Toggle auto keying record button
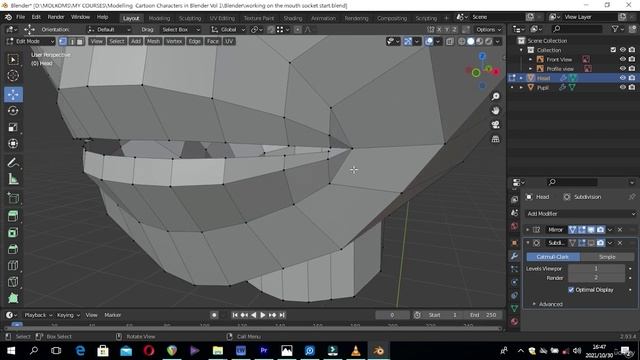The image size is (640, 360). click(214, 315)
